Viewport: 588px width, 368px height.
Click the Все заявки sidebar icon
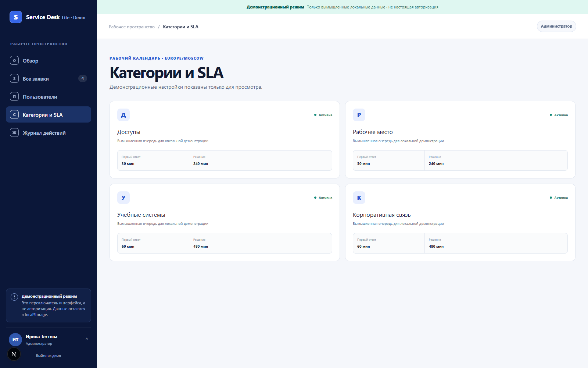[14, 78]
